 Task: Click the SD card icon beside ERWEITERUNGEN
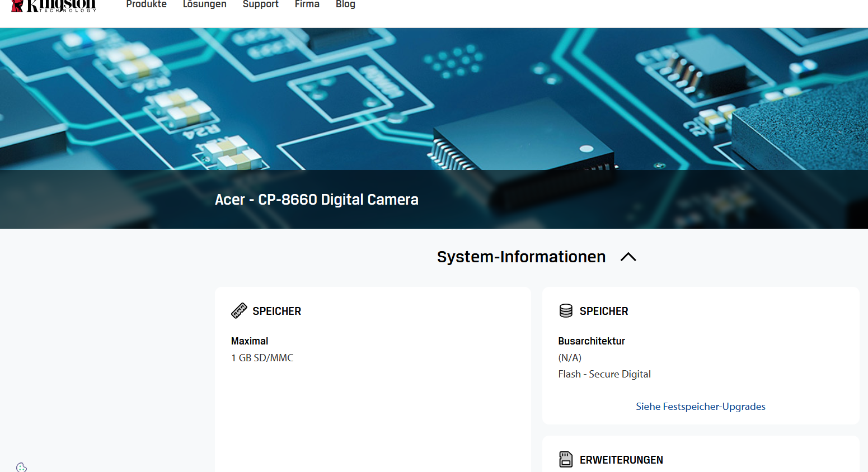[x=566, y=460]
